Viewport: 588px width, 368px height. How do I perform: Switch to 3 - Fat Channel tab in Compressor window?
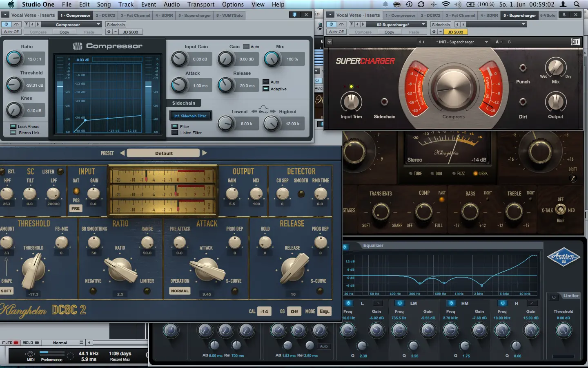coord(135,15)
